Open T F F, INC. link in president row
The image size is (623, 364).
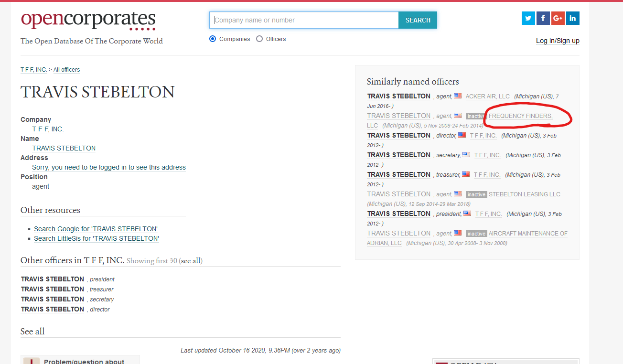489,214
